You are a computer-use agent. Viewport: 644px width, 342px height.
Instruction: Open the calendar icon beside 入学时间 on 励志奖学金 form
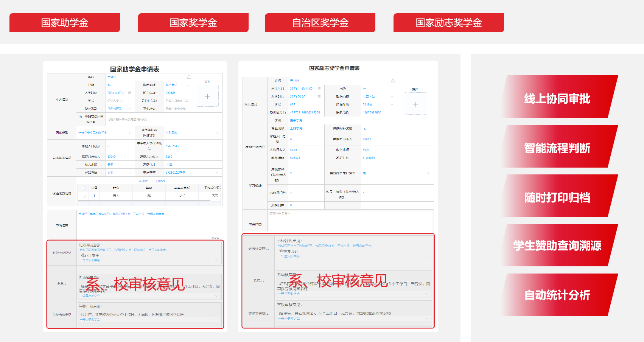coord(319,96)
